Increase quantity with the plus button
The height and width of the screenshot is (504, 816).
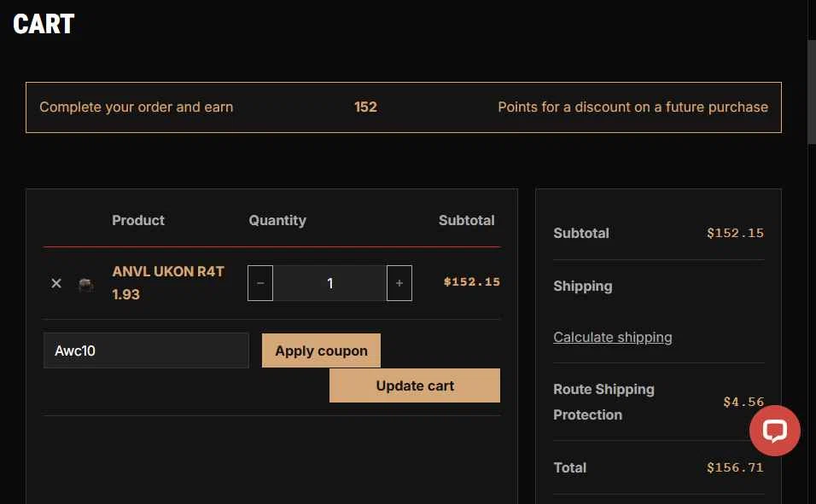click(399, 283)
